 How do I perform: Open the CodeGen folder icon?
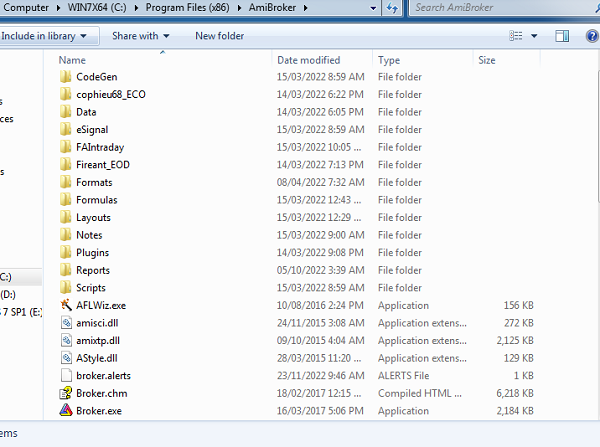[66, 77]
